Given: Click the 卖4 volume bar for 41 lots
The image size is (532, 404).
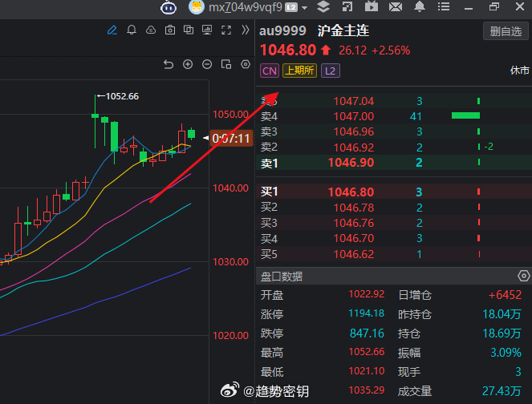Looking at the screenshot, I should (x=465, y=116).
